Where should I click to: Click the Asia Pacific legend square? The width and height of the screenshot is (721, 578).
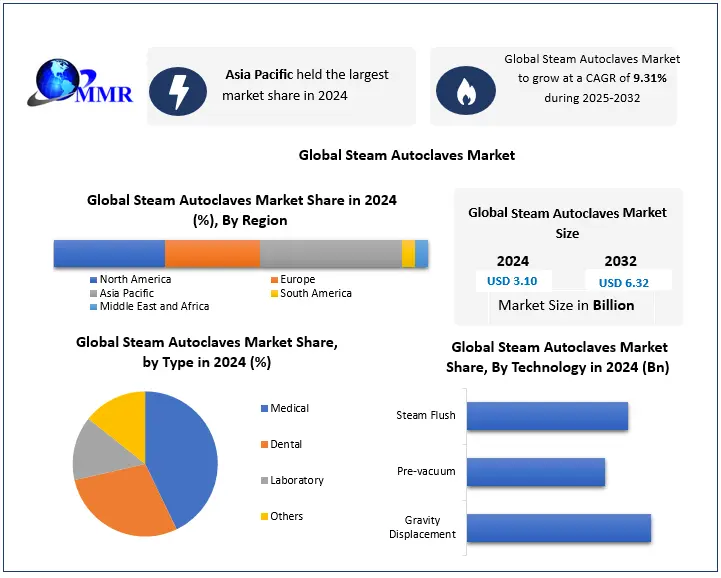93,294
